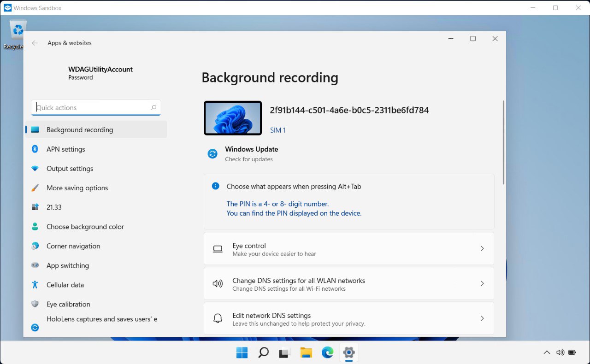This screenshot has height=364, width=590.
Task: Open File Explorer from the taskbar
Action: 306,353
